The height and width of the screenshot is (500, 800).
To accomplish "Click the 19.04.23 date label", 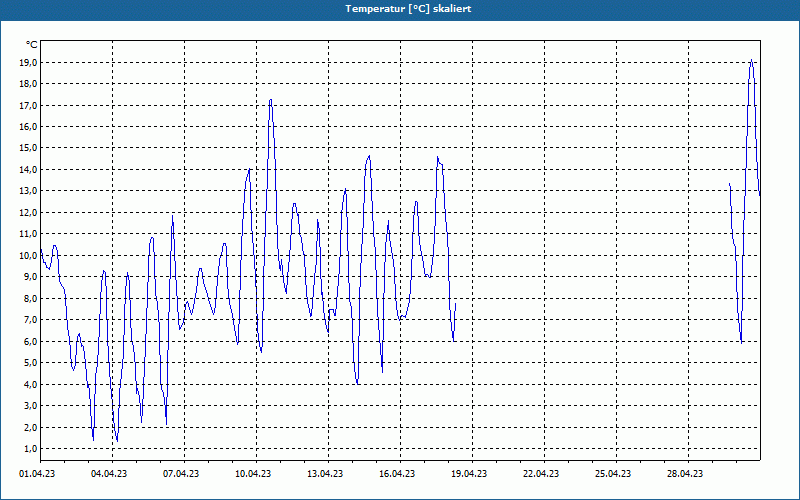I will 468,474.
